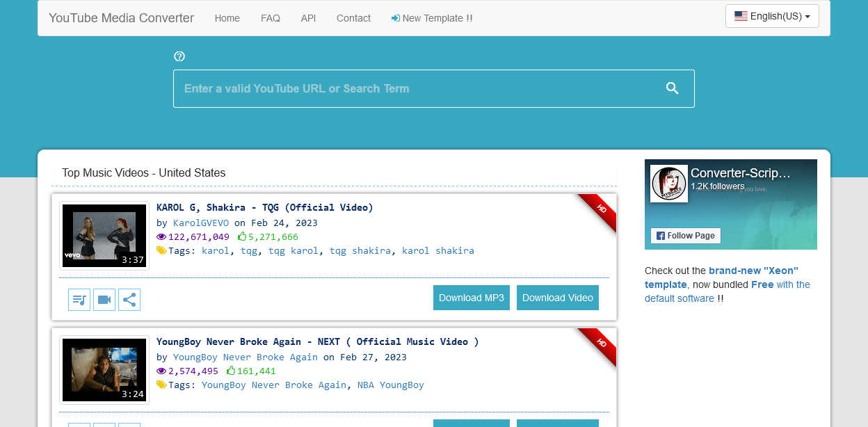Click share icon under KAROL G video
The image size is (868, 427).
tap(129, 300)
